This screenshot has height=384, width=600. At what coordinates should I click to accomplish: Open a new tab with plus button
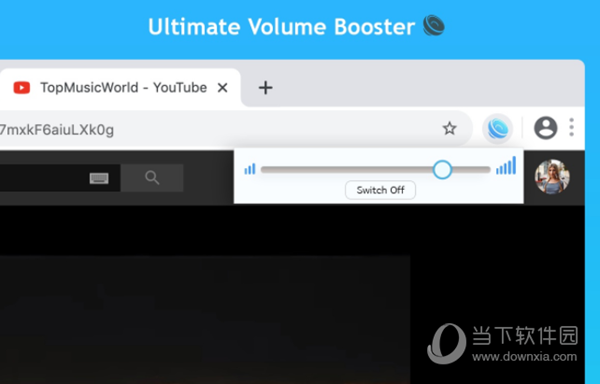point(265,88)
